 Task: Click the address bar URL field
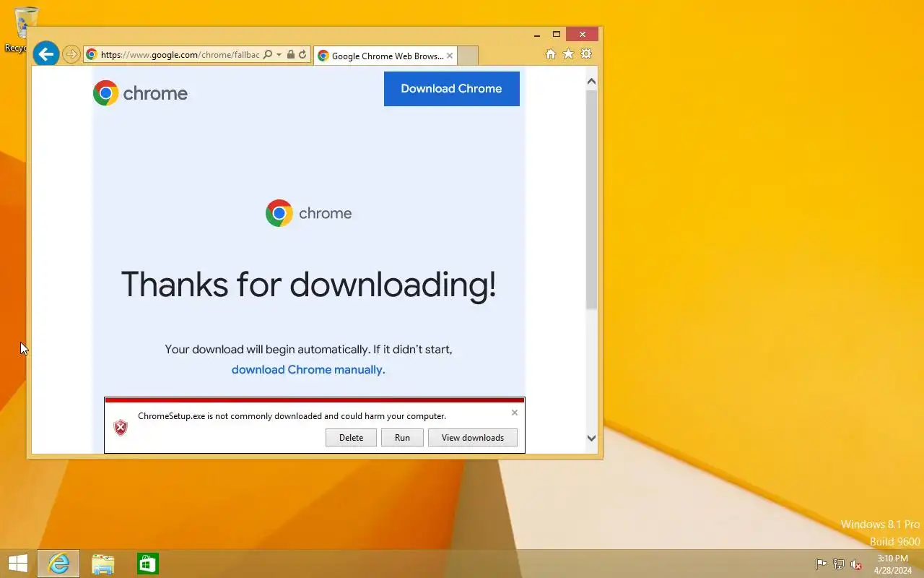click(x=180, y=54)
